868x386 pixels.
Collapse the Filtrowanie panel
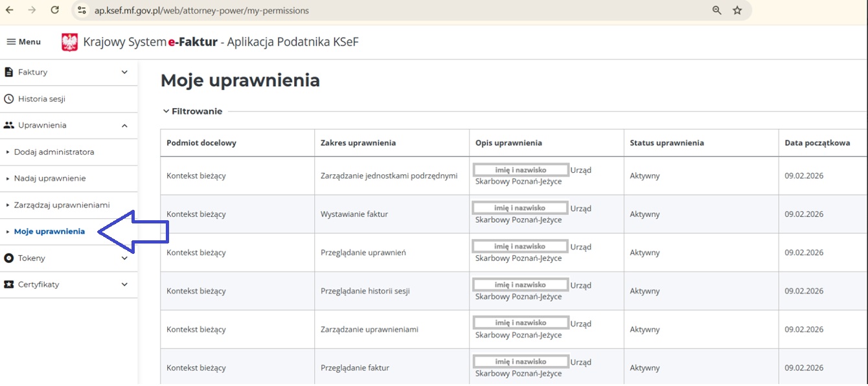pyautogui.click(x=166, y=111)
